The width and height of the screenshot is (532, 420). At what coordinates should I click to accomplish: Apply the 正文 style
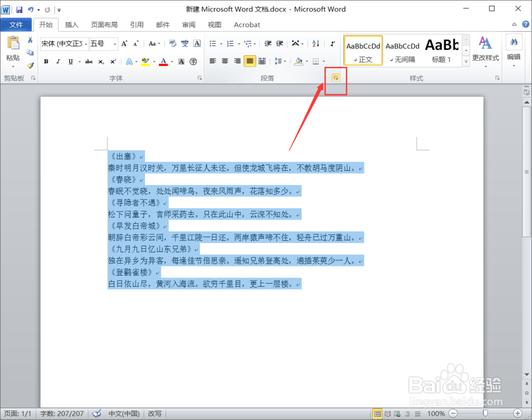(363, 50)
